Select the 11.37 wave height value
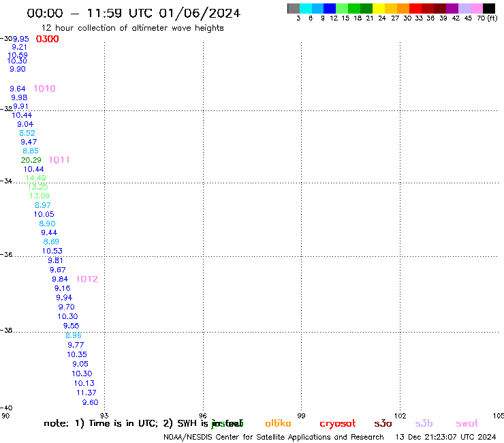The image size is (504, 443). point(86,393)
